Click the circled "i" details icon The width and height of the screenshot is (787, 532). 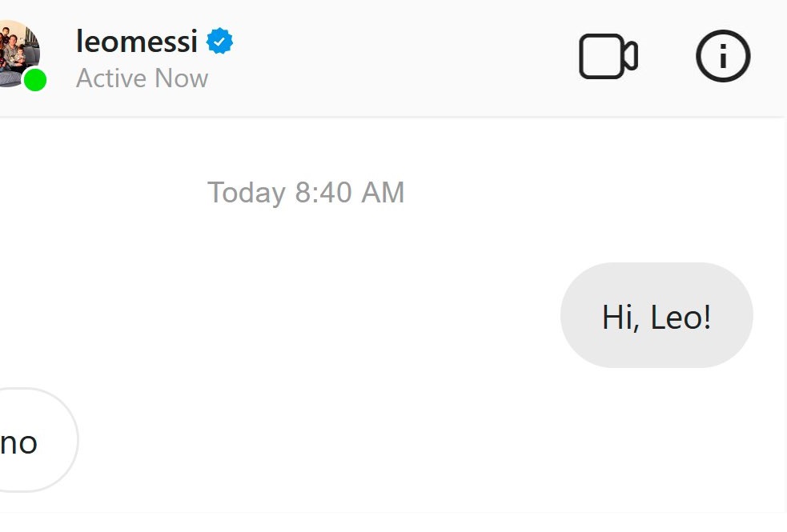click(723, 57)
